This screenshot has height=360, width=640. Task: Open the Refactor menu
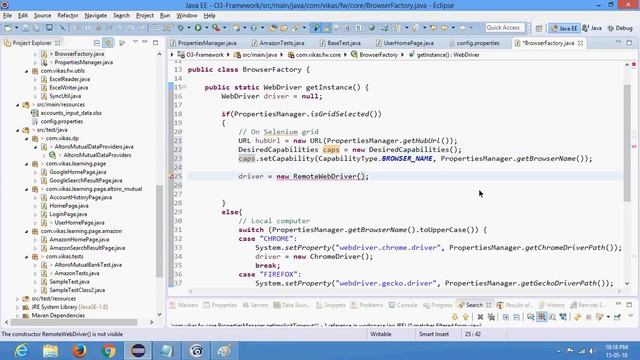tap(68, 16)
